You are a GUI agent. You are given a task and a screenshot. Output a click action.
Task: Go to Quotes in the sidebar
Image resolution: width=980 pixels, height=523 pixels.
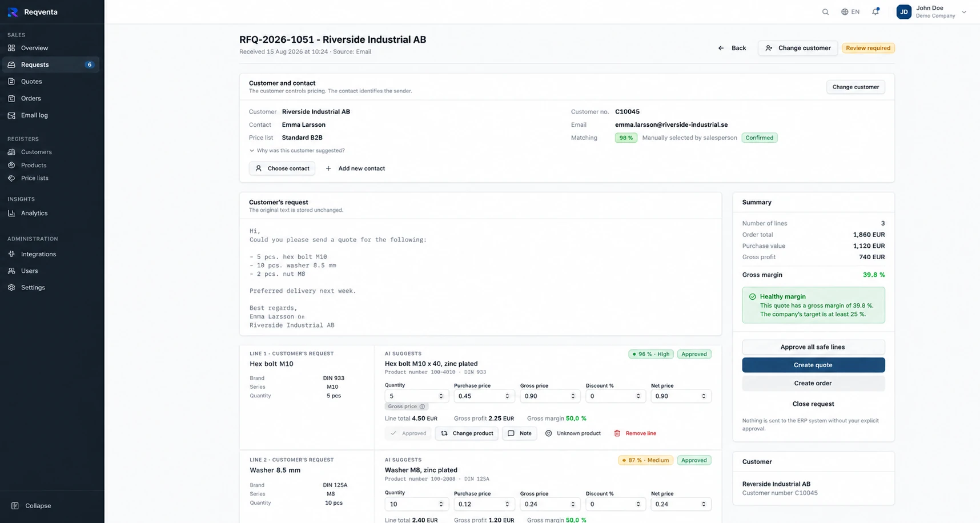click(51, 82)
